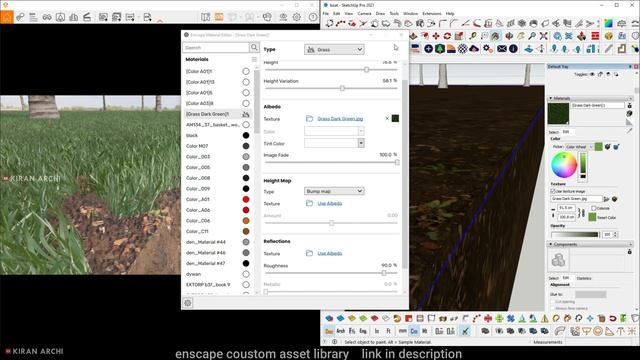Click the mm units button in the bottom toolbar
640x360 pixels.
click(x=402, y=331)
